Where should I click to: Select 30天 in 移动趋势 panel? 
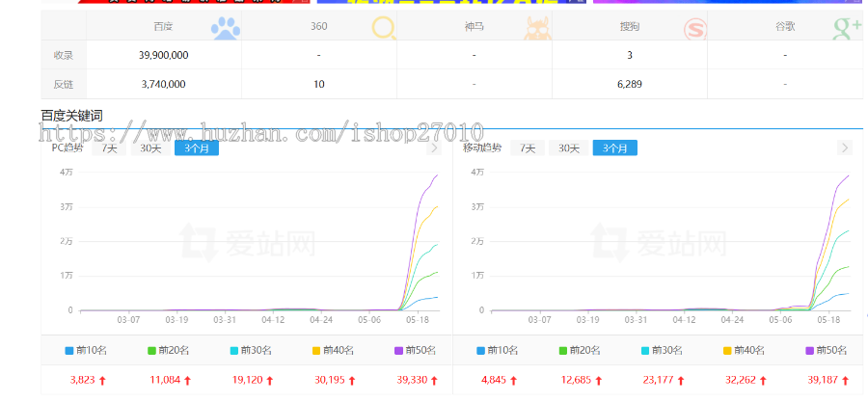point(568,148)
